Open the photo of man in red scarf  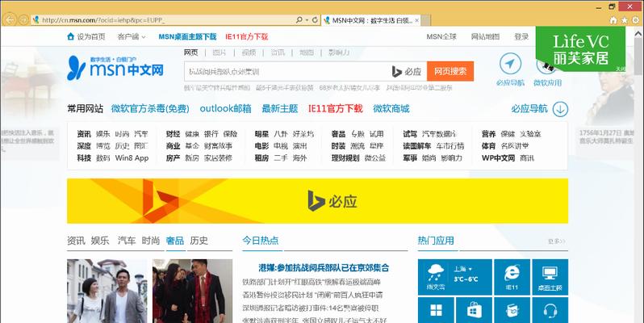point(192,291)
